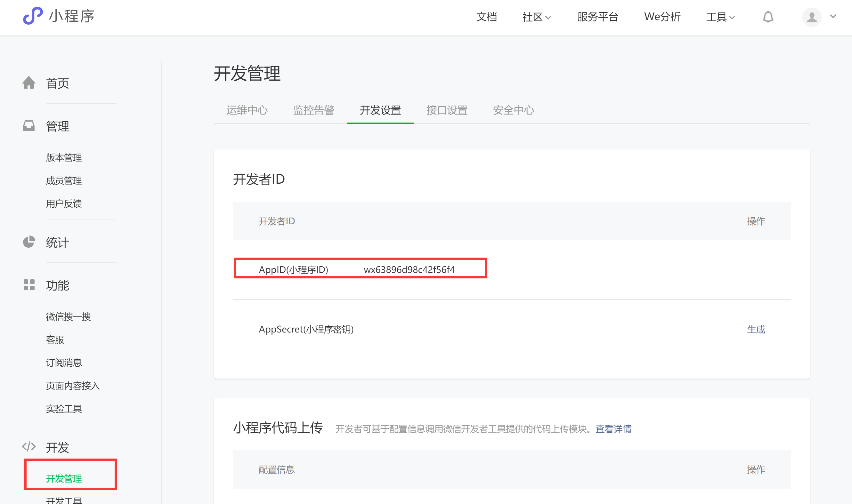852x504 pixels.
Task: Open the account dropdown arrow
Action: pyautogui.click(x=833, y=16)
